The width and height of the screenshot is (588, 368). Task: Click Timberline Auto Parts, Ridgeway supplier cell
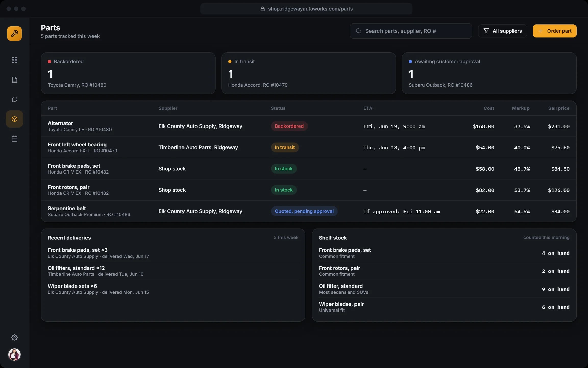[x=198, y=147]
